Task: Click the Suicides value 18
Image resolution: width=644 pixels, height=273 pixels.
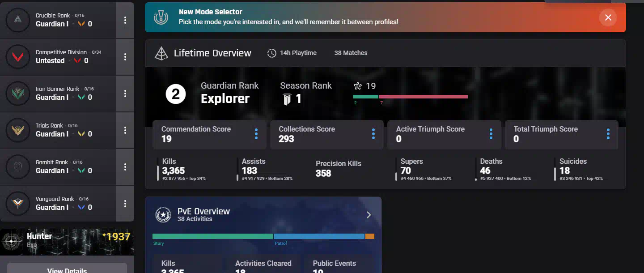Action: 564,171
